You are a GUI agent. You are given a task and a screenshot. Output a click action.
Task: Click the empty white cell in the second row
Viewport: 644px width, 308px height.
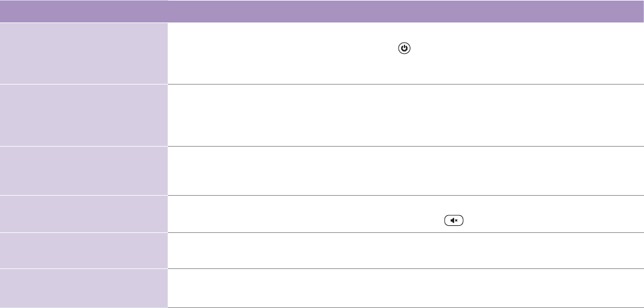point(406,115)
